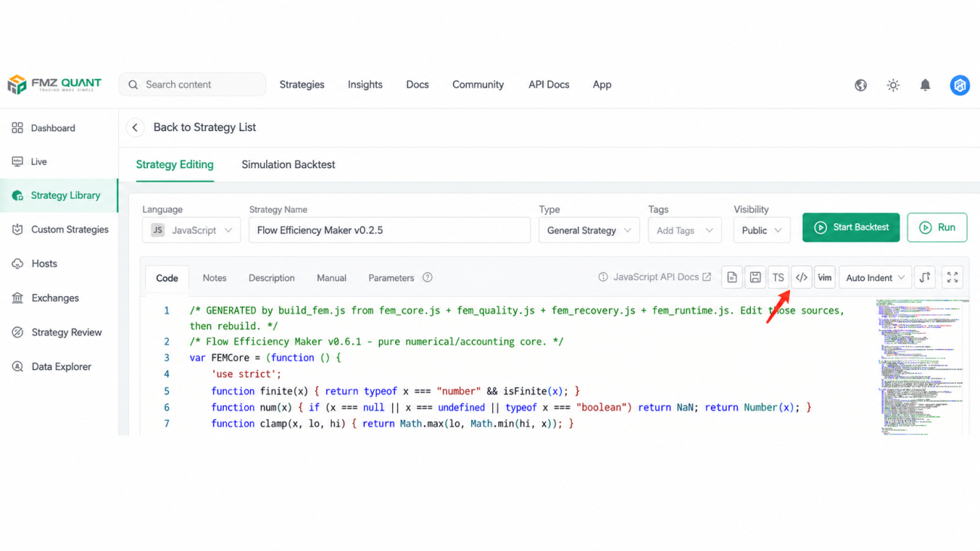Select Strategy Library in the sidebar
Viewport: 980px width, 551px height.
click(x=59, y=195)
